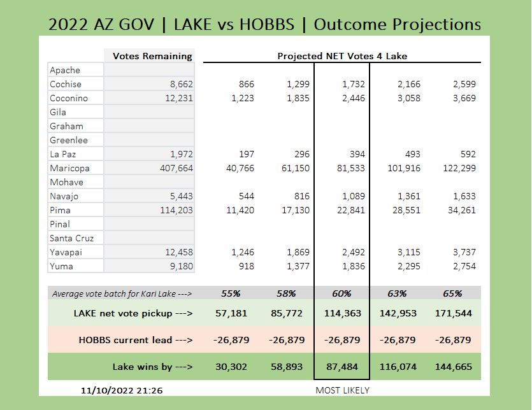Viewport: 532px width, 410px height.
Task: Click the Maricopa projection value 61,150
Action: coord(296,168)
